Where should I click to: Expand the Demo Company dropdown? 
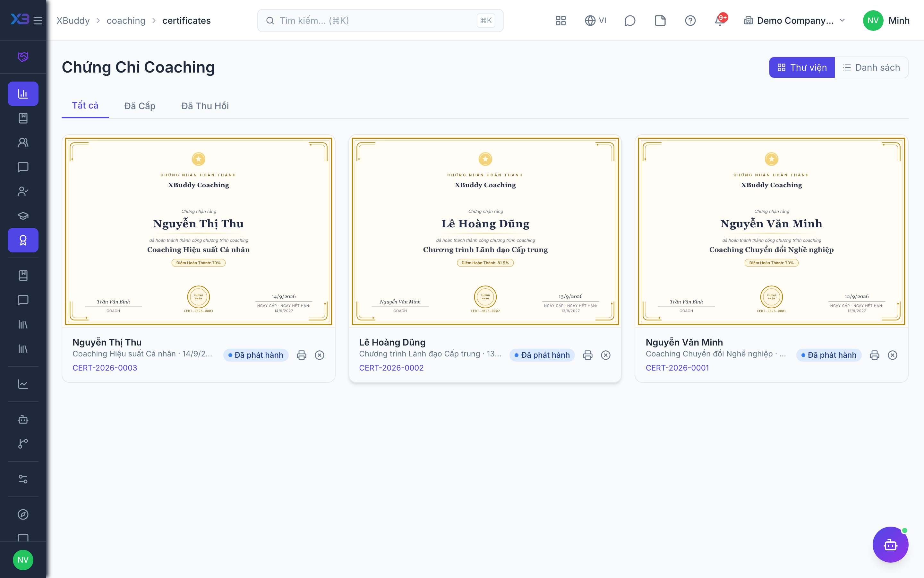coord(795,21)
